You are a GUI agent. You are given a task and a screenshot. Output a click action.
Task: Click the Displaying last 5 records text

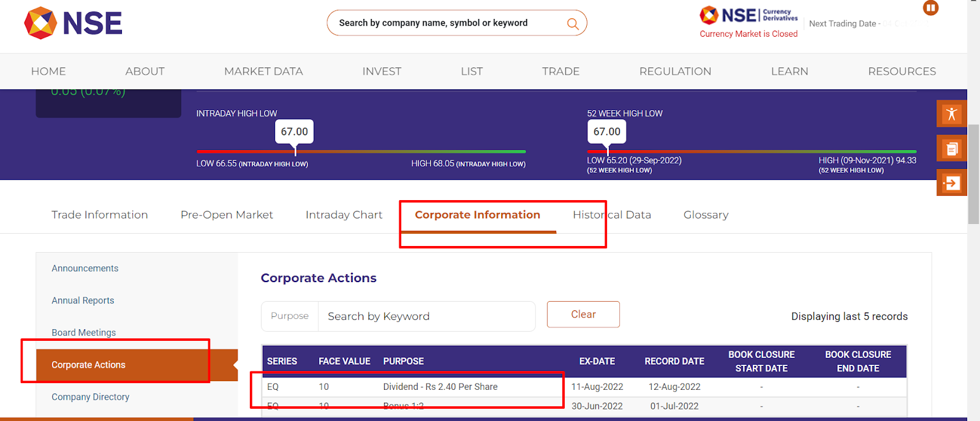click(x=850, y=316)
